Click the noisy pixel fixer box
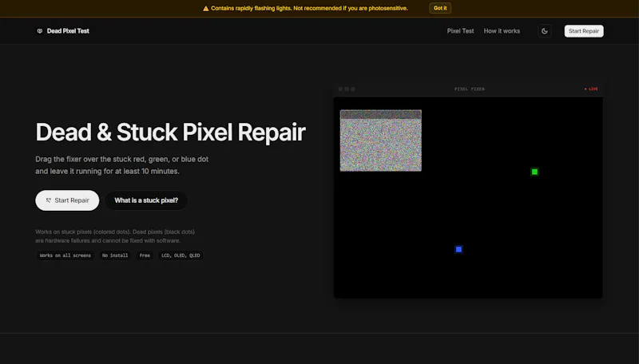 (x=381, y=140)
